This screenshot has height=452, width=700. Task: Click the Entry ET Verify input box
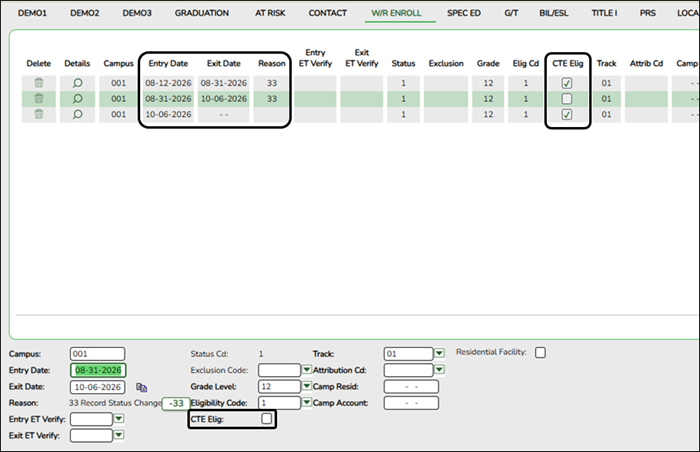(x=91, y=419)
